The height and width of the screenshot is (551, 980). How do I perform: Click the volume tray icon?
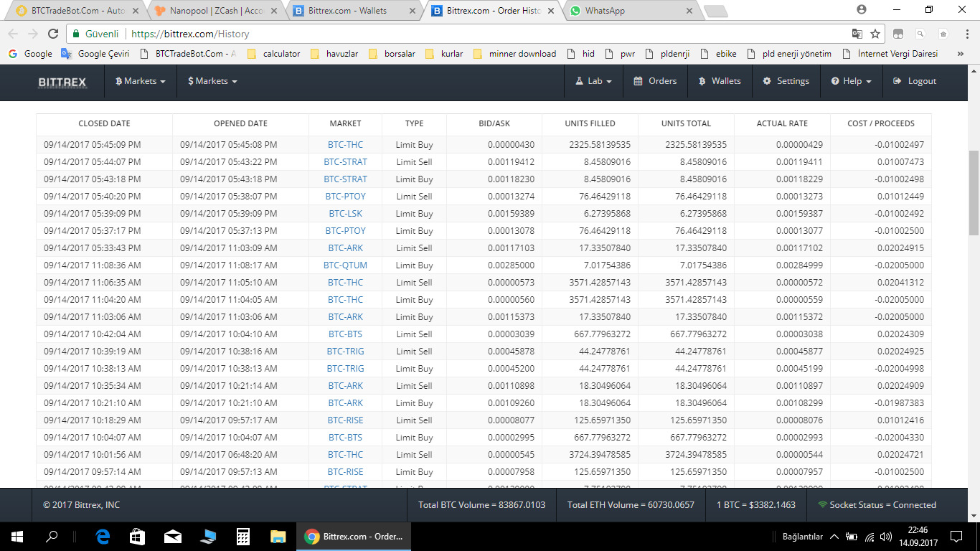886,537
